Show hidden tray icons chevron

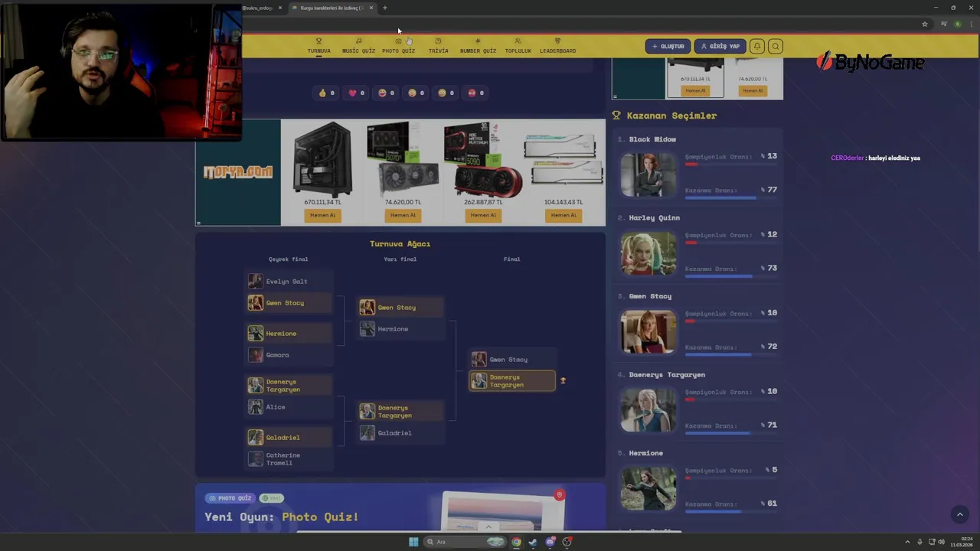[x=907, y=542]
